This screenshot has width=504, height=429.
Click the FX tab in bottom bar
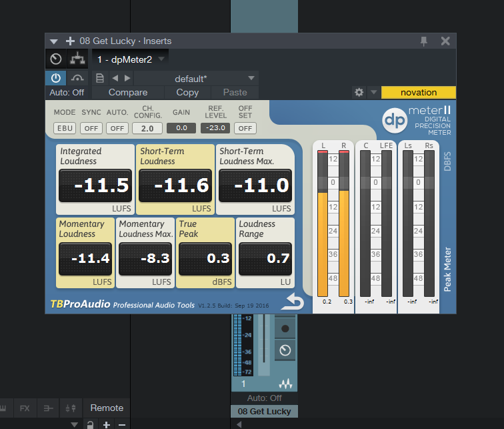pos(25,408)
